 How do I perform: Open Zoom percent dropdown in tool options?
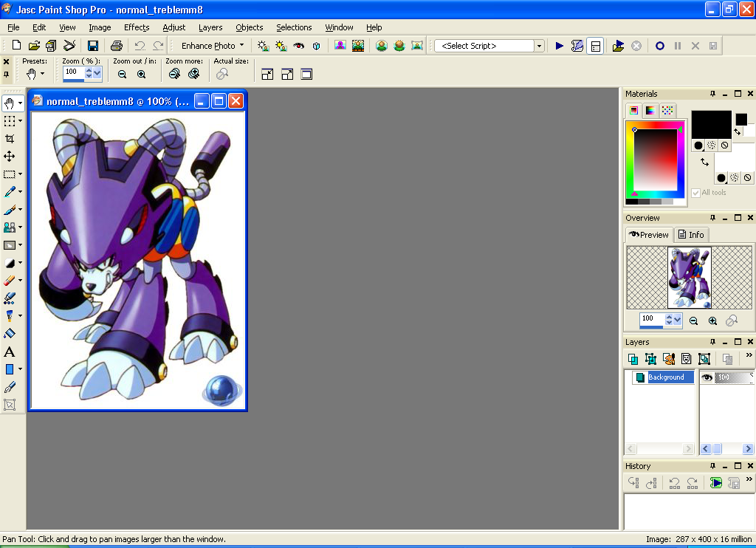[x=97, y=73]
